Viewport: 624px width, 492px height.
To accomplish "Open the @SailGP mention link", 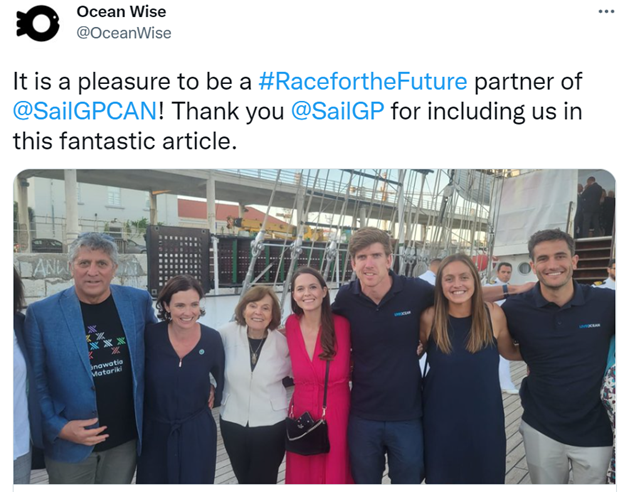I will (x=337, y=111).
